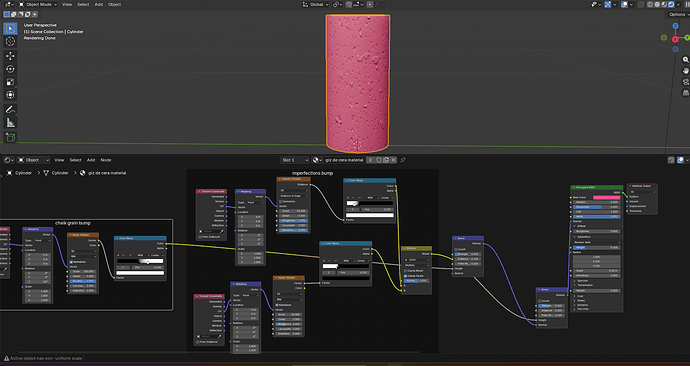Open 3D viewport Object menu
Image resolution: width=690 pixels, height=366 pixels.
point(114,4)
